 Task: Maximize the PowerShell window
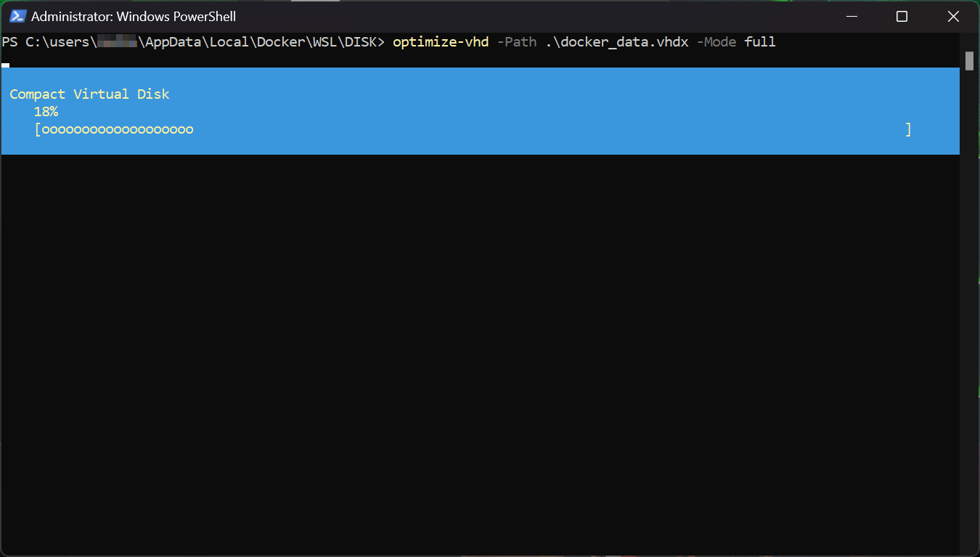pyautogui.click(x=902, y=16)
